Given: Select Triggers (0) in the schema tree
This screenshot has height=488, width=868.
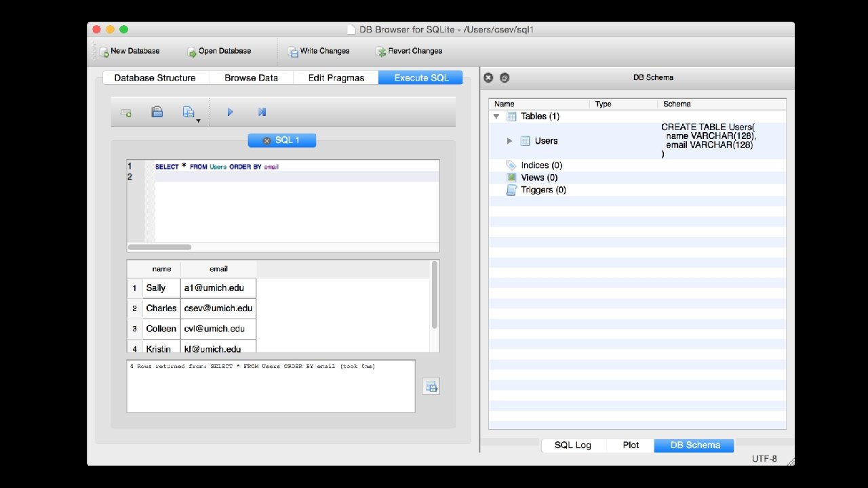Looking at the screenshot, I should pyautogui.click(x=543, y=190).
